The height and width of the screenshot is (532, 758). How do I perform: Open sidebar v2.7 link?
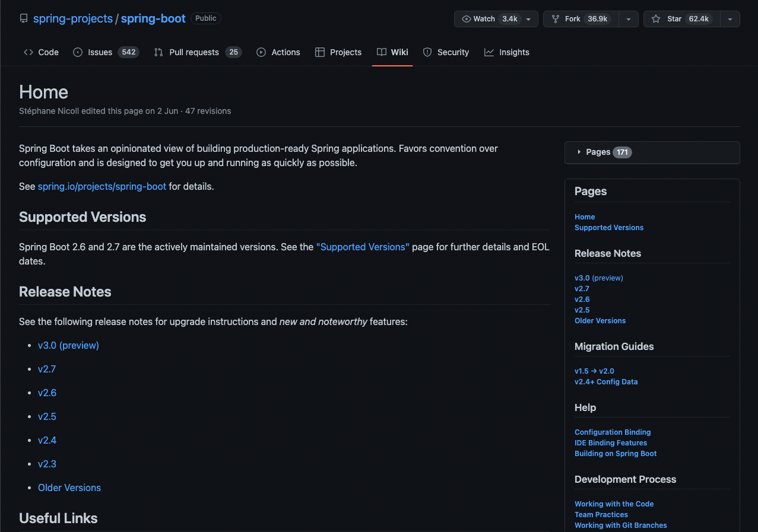582,289
